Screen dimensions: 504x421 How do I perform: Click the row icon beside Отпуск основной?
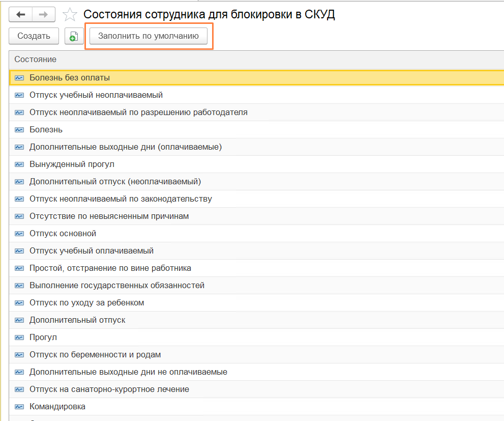[19, 234]
